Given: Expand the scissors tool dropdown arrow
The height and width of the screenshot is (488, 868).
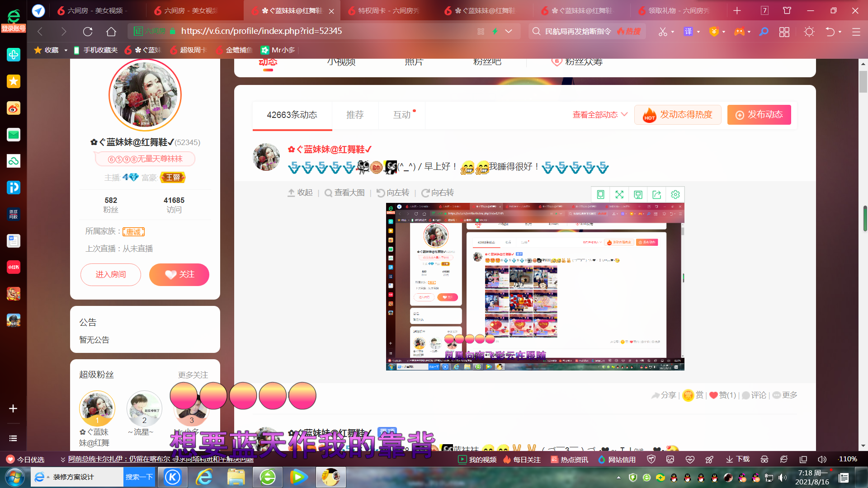Looking at the screenshot, I should click(x=673, y=32).
